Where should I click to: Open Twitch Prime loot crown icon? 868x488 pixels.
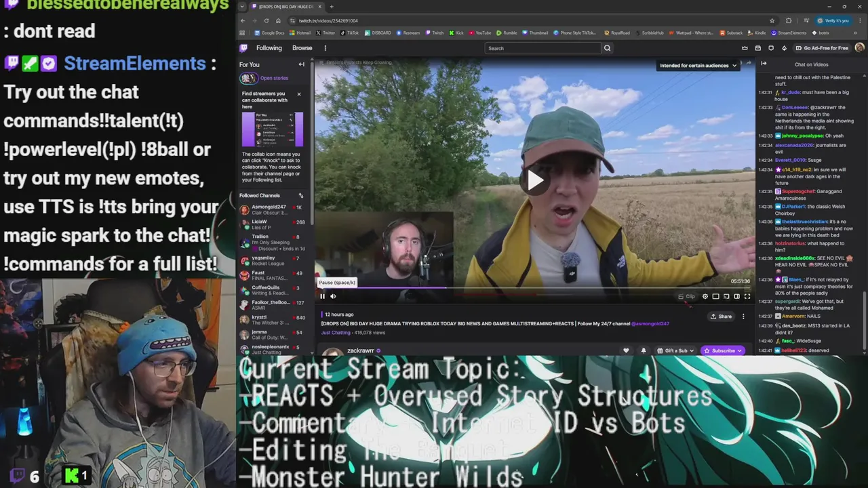745,48
